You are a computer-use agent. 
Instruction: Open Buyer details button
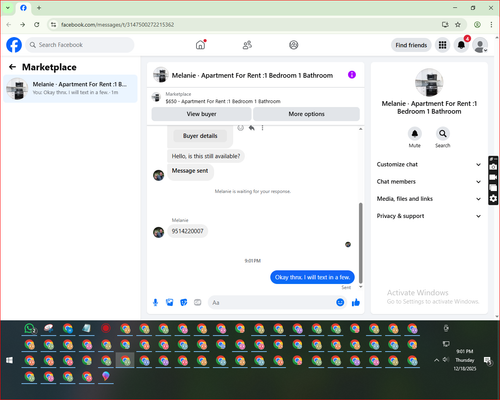click(x=200, y=136)
